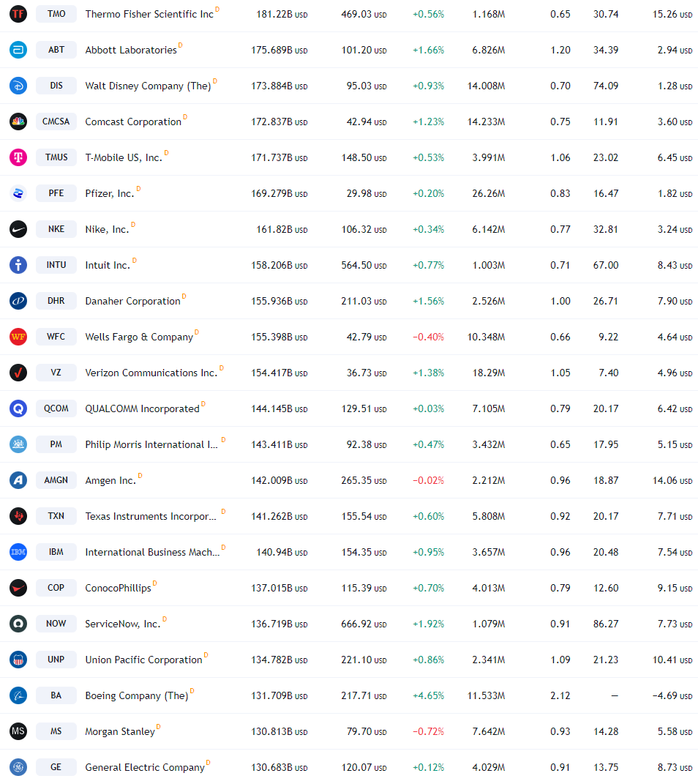Open the Morgan Stanley link
Image resolution: width=698 pixels, height=784 pixels.
(120, 731)
